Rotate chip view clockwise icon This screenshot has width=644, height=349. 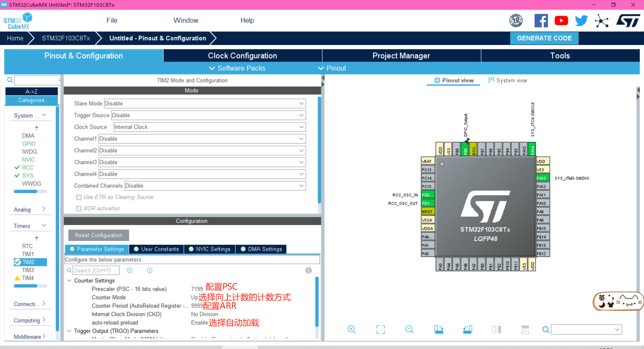pyautogui.click(x=439, y=330)
